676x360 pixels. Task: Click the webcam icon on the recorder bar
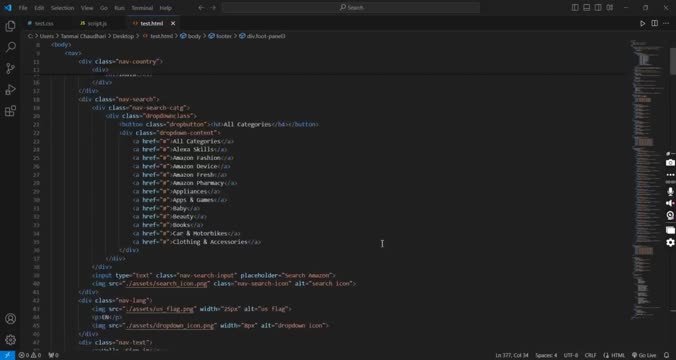point(670,215)
